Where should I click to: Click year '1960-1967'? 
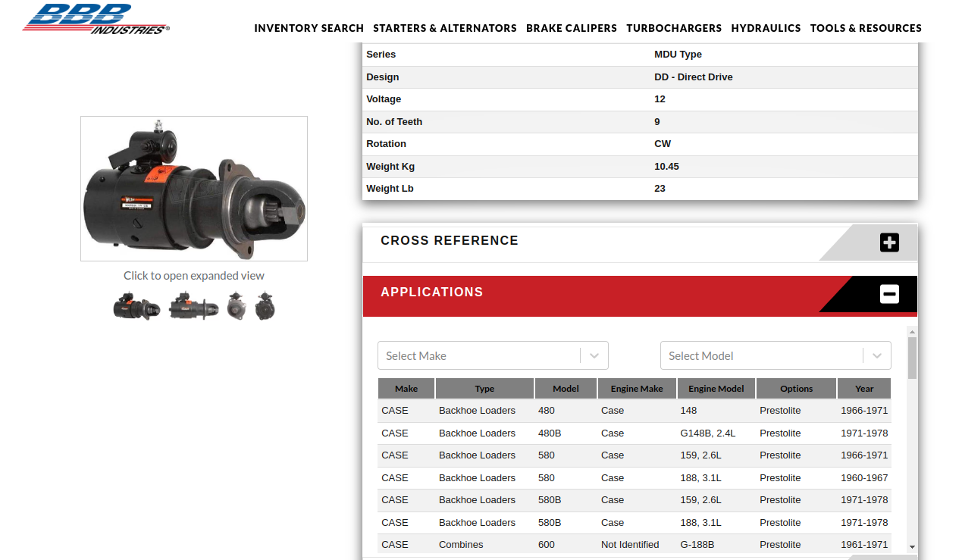864,478
